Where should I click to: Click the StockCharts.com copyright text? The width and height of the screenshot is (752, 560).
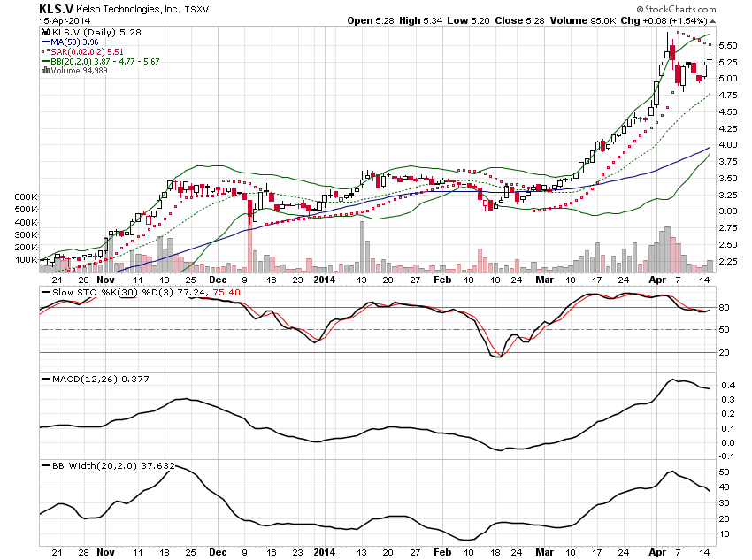click(676, 9)
